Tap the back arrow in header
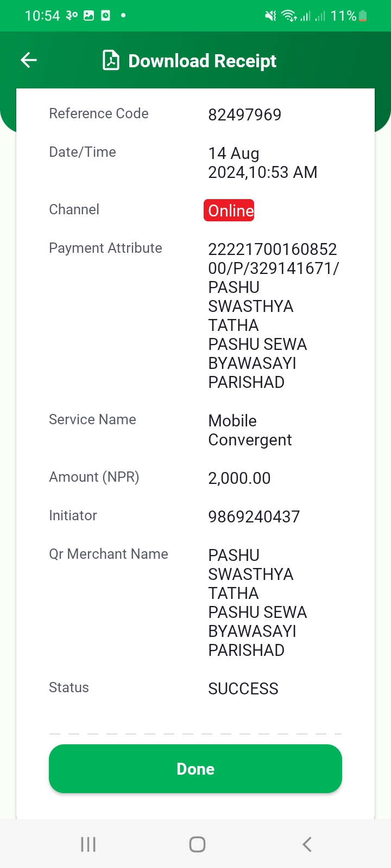Screen dimensions: 391x868 [x=29, y=60]
